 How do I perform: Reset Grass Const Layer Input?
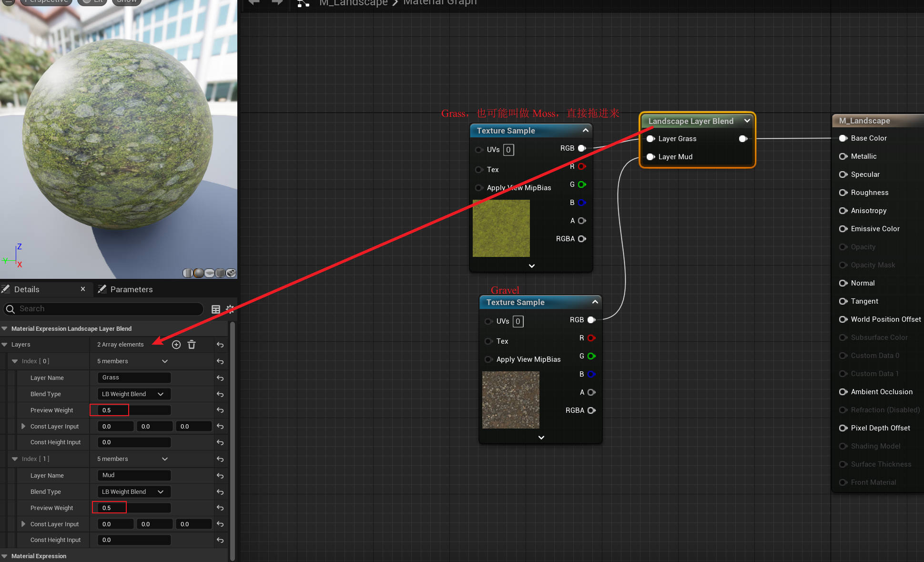tap(220, 426)
